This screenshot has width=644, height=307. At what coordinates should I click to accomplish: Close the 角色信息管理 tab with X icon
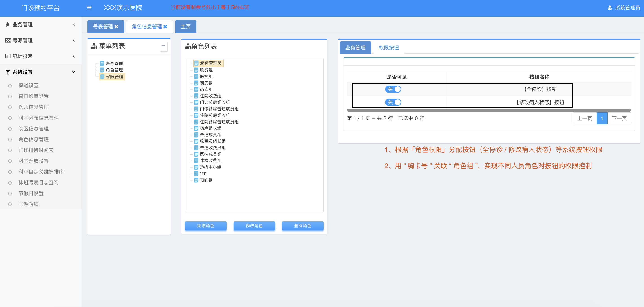click(x=165, y=27)
